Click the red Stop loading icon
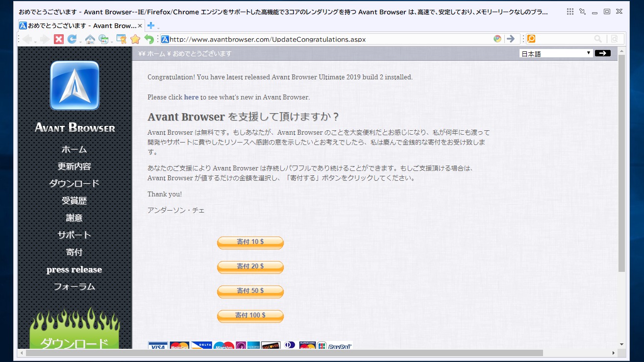The image size is (644, 362). tap(59, 39)
